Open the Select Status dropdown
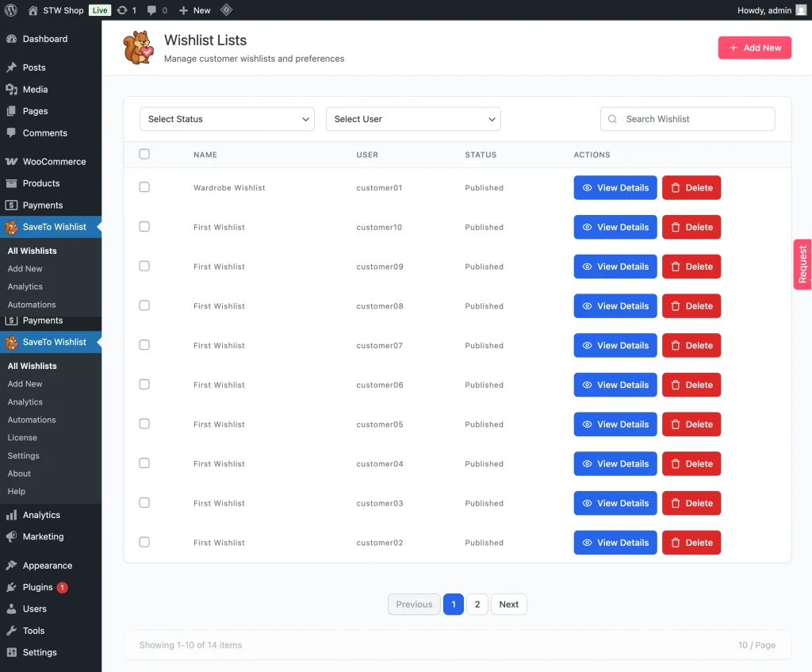 click(x=227, y=119)
